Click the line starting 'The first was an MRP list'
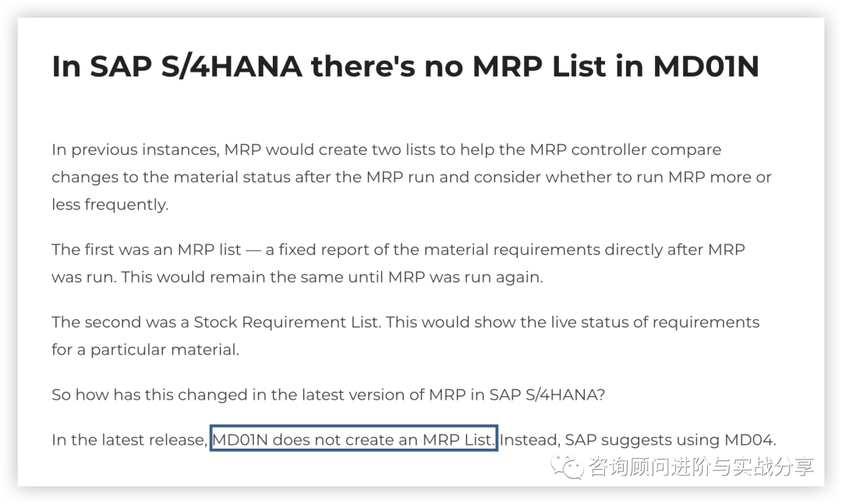Screen dimensions: 842x504 (x=398, y=249)
